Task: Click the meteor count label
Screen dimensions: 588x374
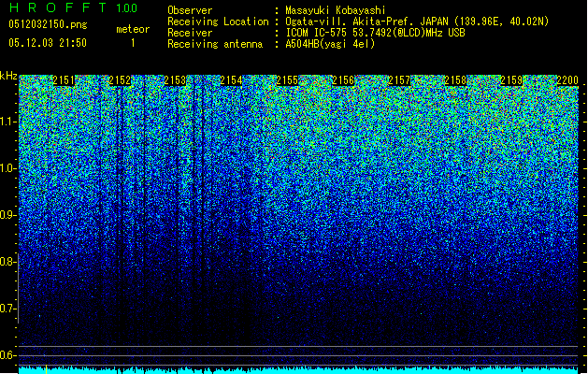Action: [133, 29]
